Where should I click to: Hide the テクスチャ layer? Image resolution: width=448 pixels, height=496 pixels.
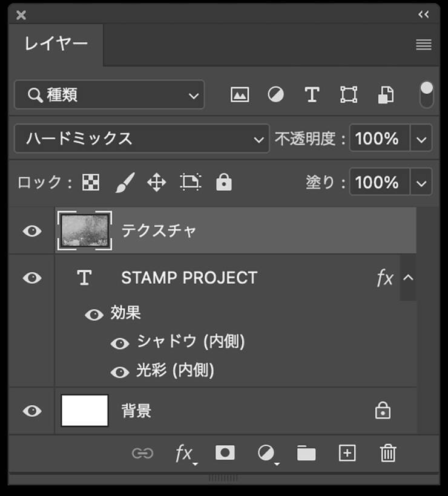point(32,230)
